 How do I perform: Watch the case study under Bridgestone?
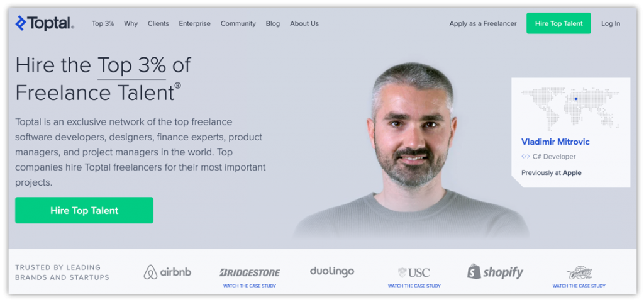click(250, 286)
